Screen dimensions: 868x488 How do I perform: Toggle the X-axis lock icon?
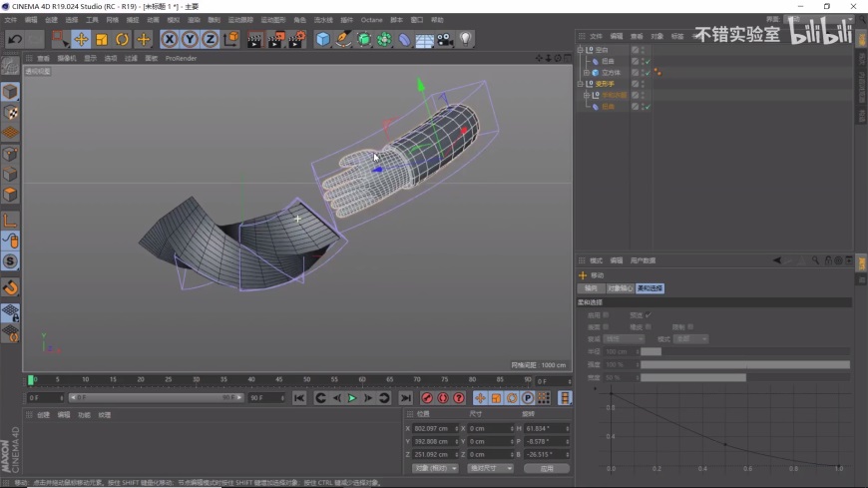[170, 39]
